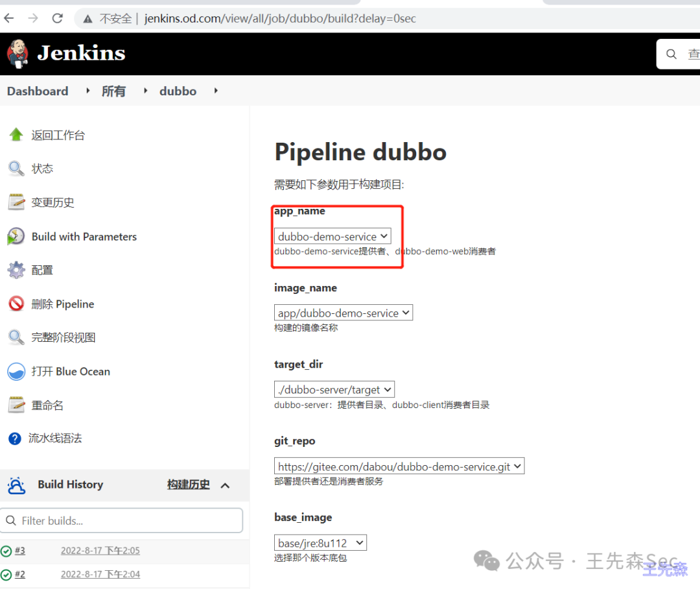The height and width of the screenshot is (589, 700).
Task: Click the red prohibited icon for 删除 Pipeline
Action: (16, 304)
